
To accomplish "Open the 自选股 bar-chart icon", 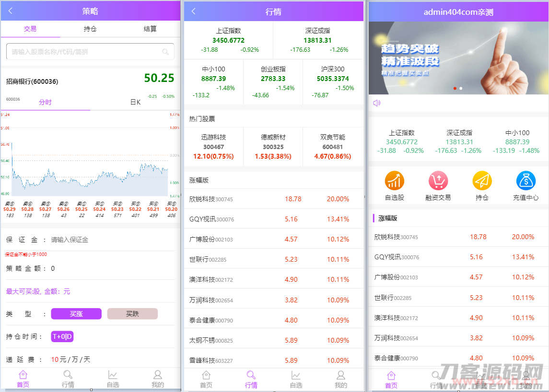I will [394, 181].
